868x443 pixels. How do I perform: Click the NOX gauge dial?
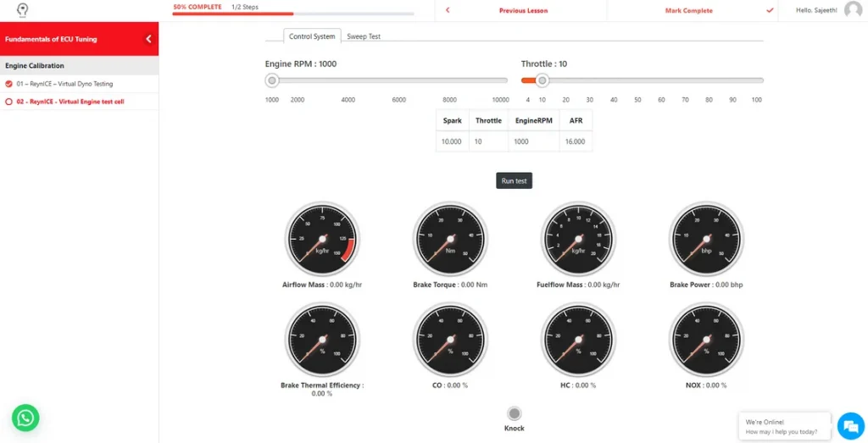[x=706, y=340]
